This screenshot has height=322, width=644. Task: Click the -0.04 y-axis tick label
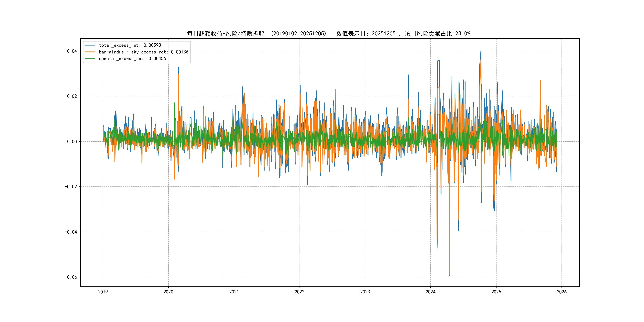click(x=71, y=232)
